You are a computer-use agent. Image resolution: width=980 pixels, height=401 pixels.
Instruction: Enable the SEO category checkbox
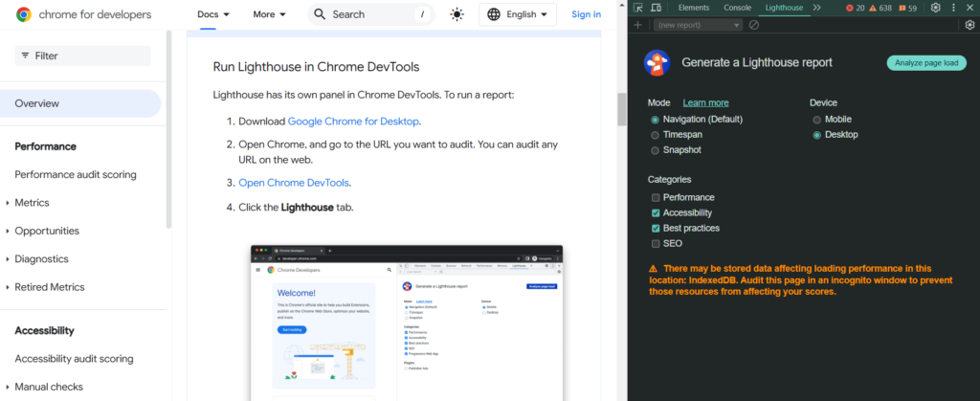(656, 244)
